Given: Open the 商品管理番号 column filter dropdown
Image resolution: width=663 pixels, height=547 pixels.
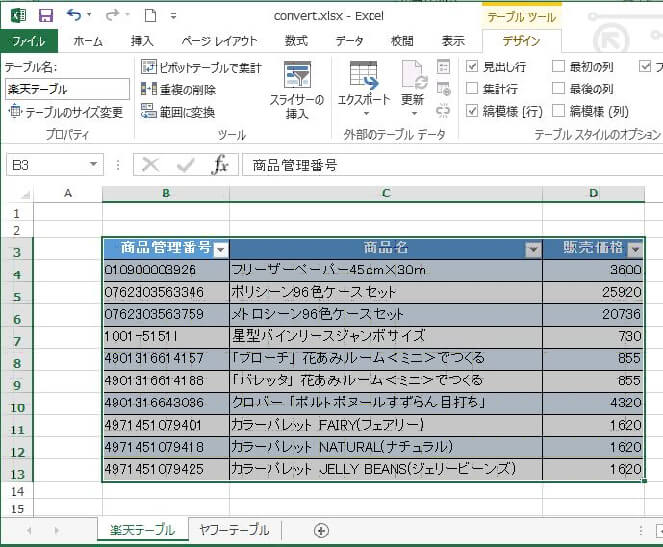Looking at the screenshot, I should pyautogui.click(x=221, y=250).
